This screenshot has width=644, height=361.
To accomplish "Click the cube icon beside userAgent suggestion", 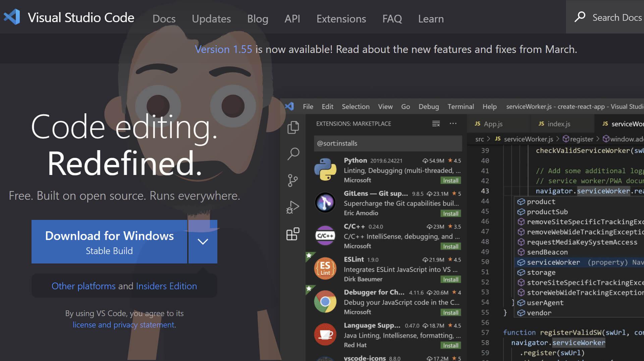I will [x=521, y=303].
